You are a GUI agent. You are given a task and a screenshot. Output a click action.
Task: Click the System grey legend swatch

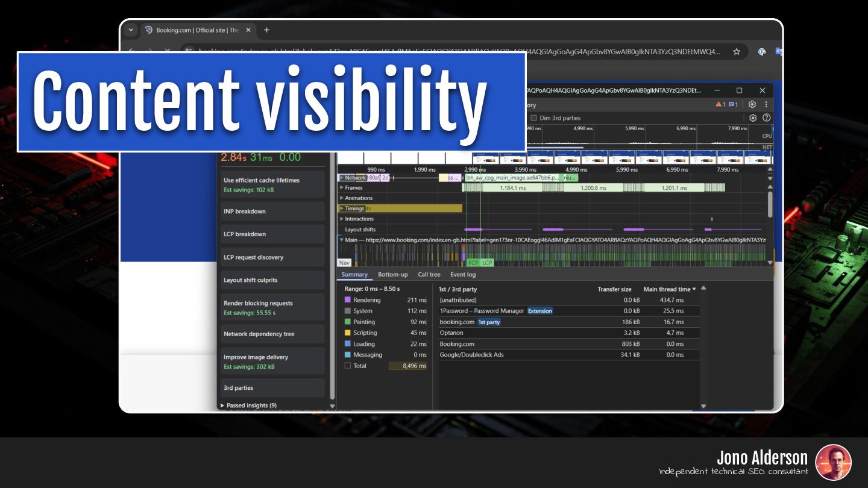pos(347,311)
